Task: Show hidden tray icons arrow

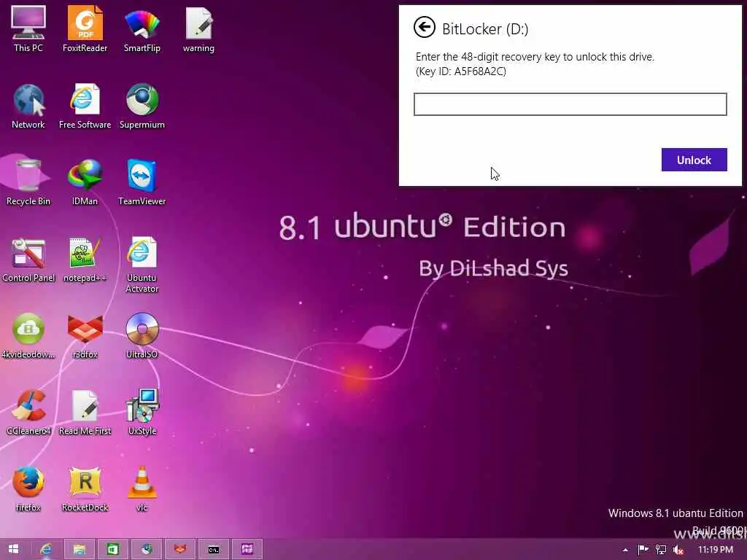Action: click(x=625, y=550)
